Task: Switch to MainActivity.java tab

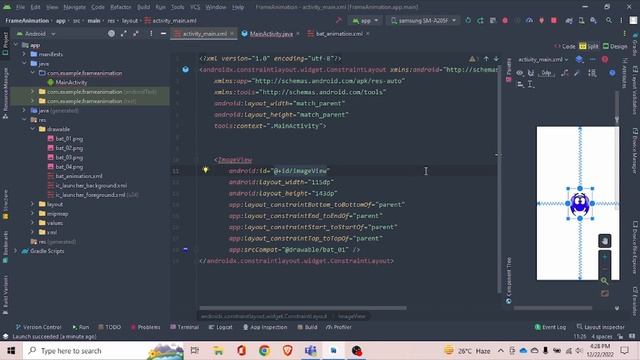Action: [271, 34]
